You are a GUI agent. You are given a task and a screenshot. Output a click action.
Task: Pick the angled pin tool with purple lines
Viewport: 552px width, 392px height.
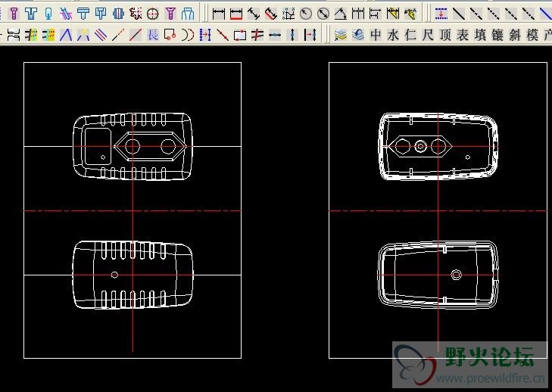point(66,14)
